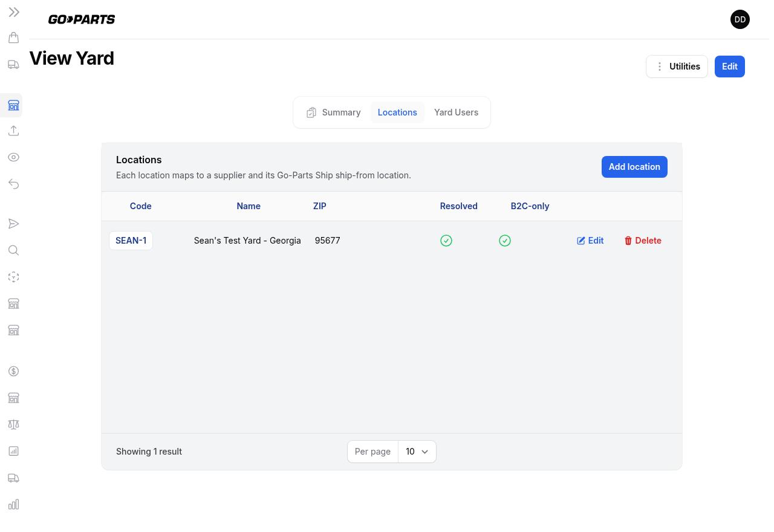Open the magnifying glass search icon
This screenshot has height=532, width=774.
[x=14, y=250]
